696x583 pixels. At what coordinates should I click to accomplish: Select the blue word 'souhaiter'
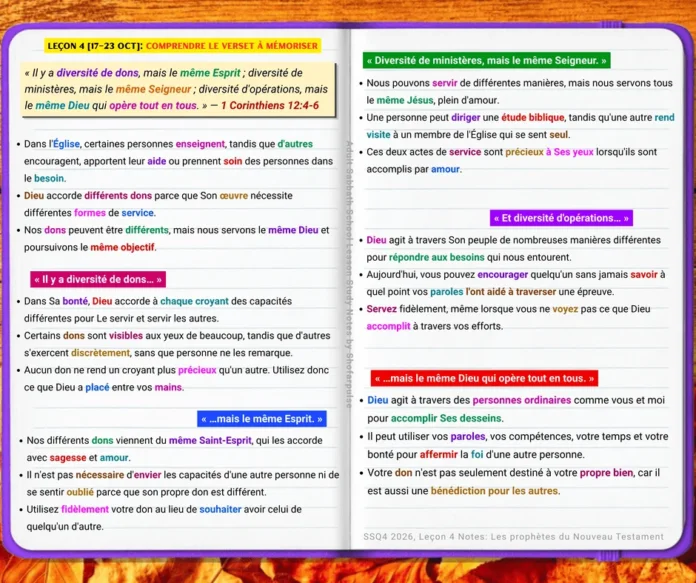point(220,509)
